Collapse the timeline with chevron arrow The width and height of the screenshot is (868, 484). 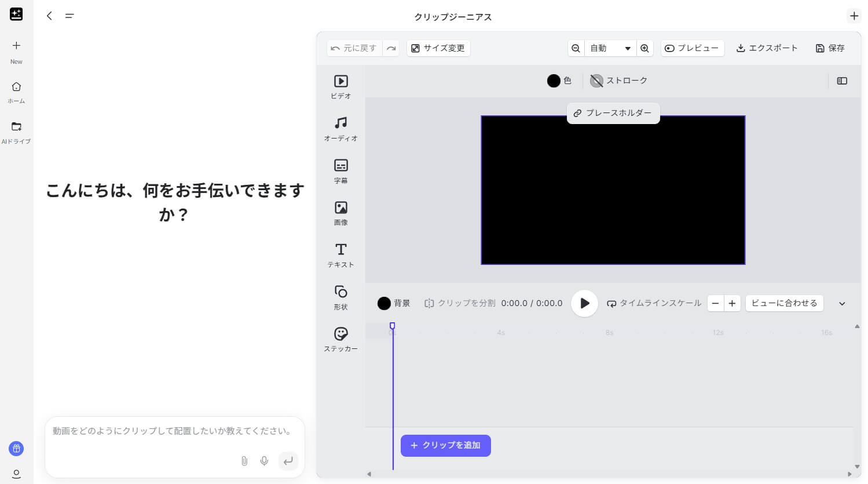(x=842, y=304)
